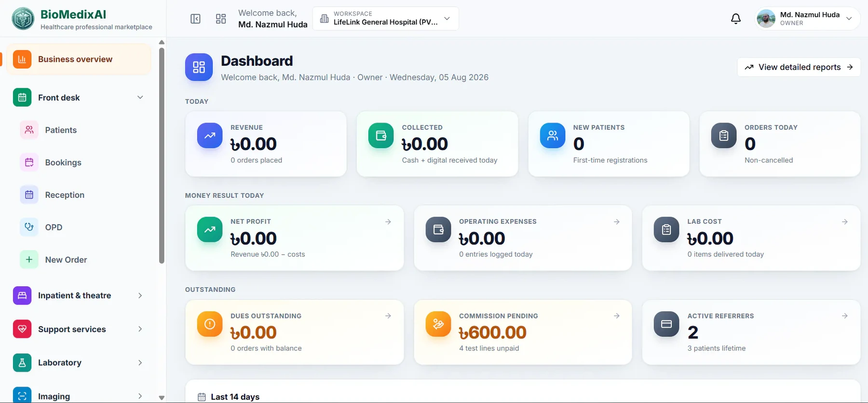The height and width of the screenshot is (403, 868).
Task: Click the Dashboard title grid icon
Action: (x=199, y=67)
